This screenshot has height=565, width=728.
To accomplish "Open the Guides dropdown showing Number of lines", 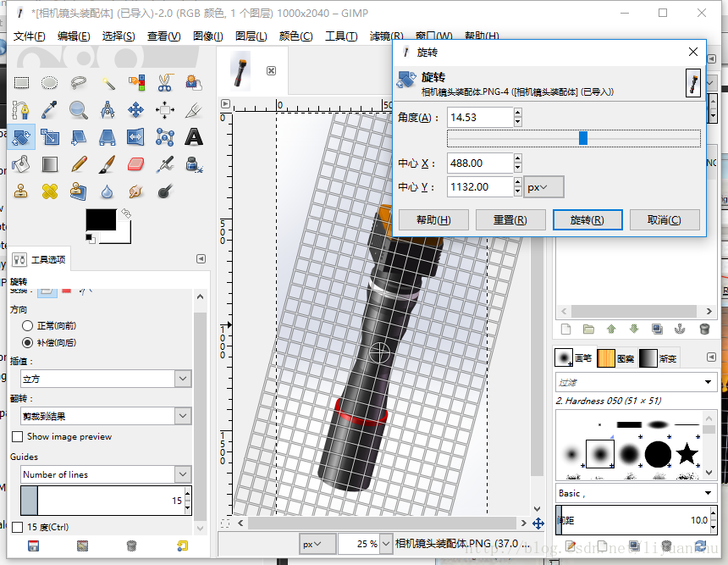I will (x=106, y=474).
